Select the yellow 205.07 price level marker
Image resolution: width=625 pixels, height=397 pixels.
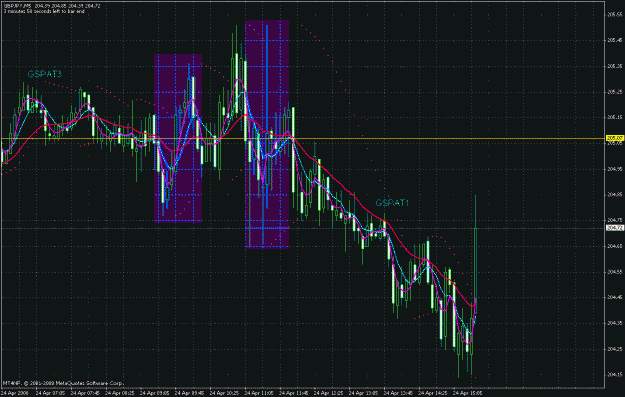click(615, 138)
